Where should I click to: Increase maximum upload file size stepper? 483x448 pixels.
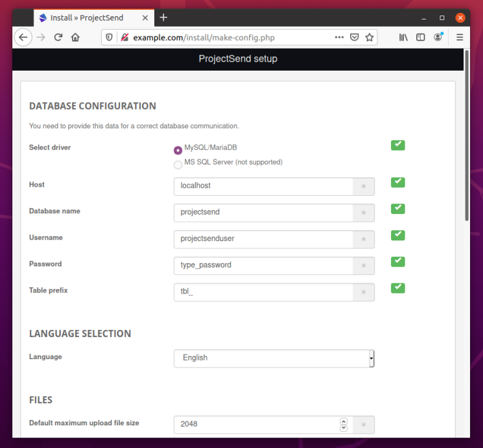(344, 421)
